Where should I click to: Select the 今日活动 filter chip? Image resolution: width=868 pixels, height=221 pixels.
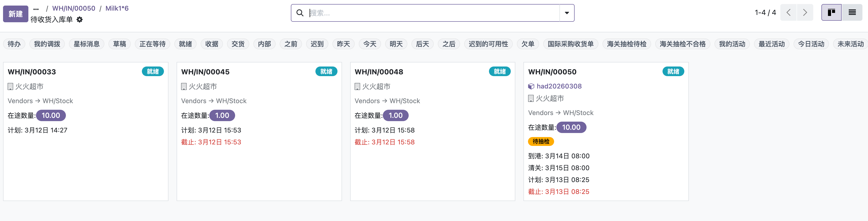[x=811, y=44]
